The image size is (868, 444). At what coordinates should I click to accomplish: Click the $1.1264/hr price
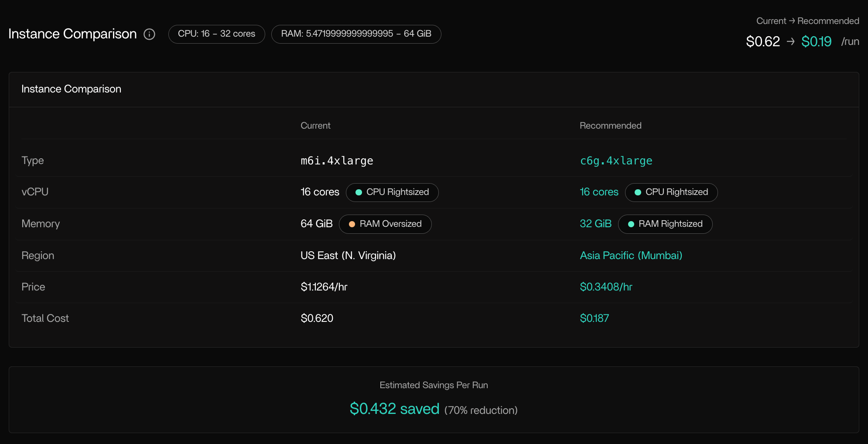324,287
